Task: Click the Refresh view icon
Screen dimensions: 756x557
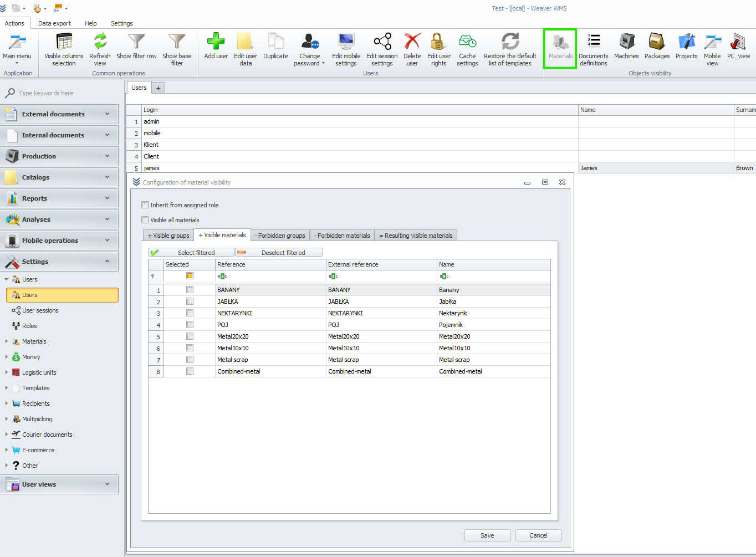Action: click(x=100, y=49)
